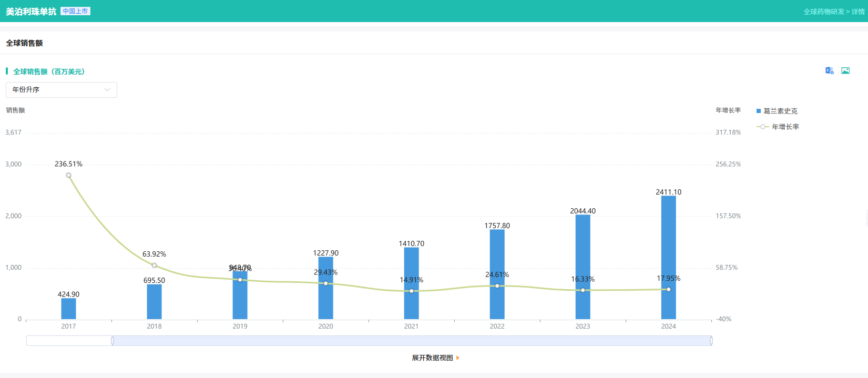Open the 年份升序 sort dropdown
The width and height of the screenshot is (868, 378).
(61, 90)
